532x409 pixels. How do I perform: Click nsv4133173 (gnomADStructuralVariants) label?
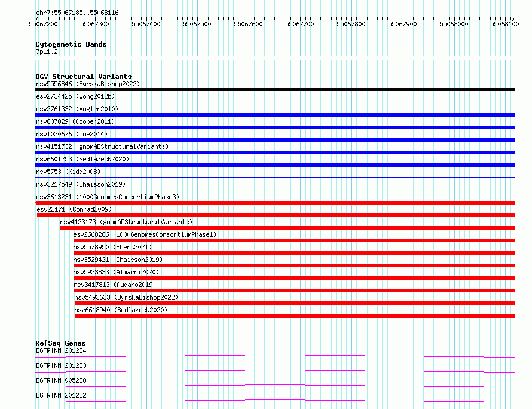tap(126, 222)
